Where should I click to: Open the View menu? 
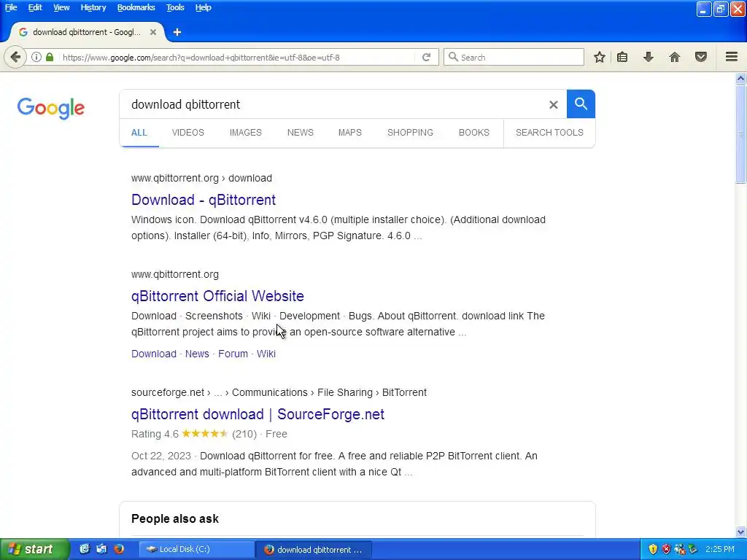pyautogui.click(x=61, y=7)
